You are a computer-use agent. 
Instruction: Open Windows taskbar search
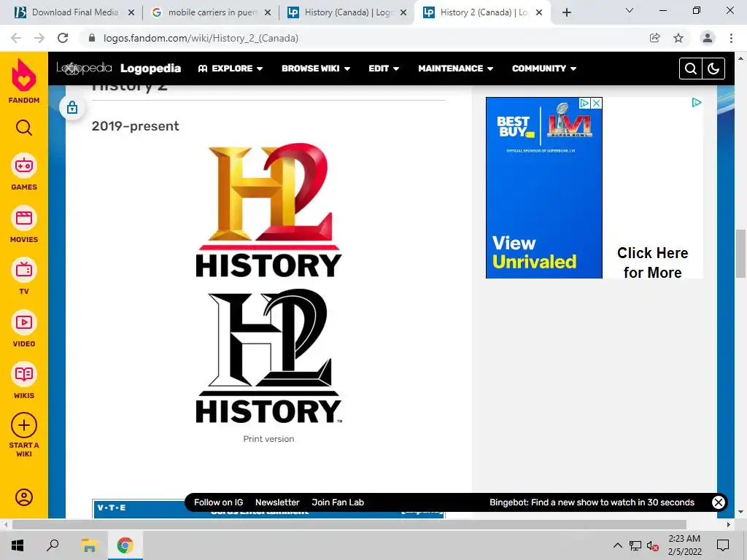coord(53,545)
